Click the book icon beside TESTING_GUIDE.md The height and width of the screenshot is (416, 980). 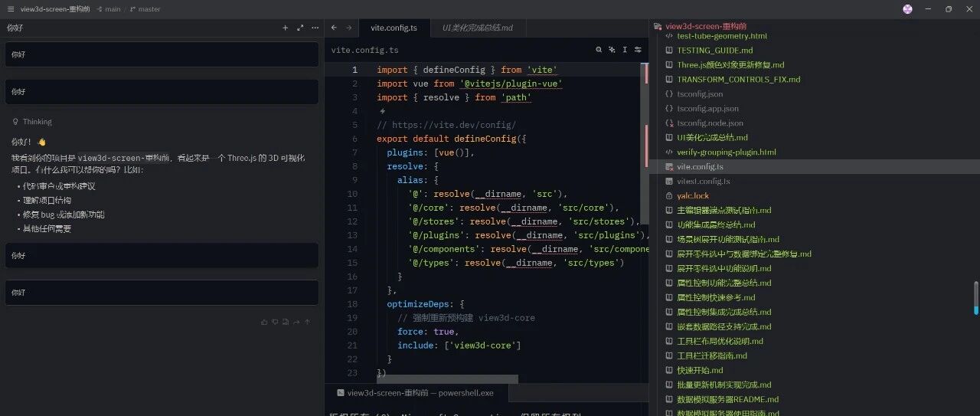(x=669, y=51)
